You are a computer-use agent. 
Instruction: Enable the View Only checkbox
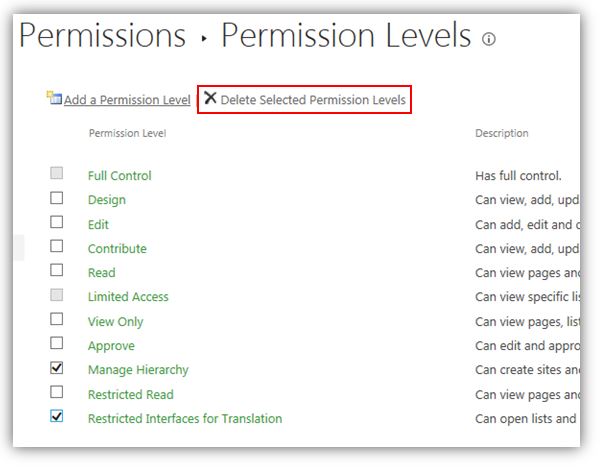tap(57, 319)
